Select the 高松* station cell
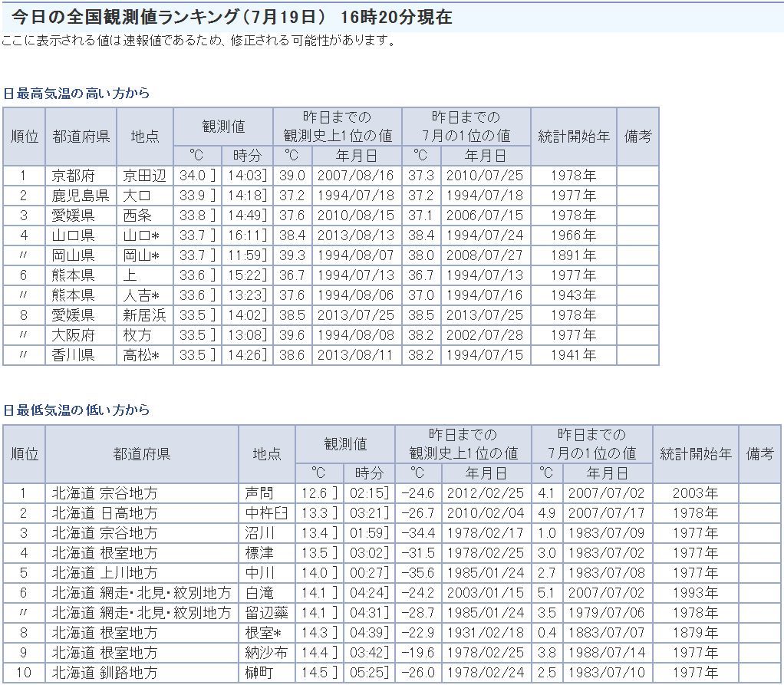Viewport: 784px width, 685px height. coord(141,355)
